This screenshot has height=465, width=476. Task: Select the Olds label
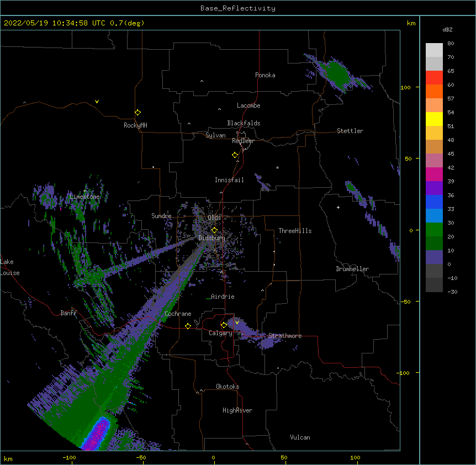(x=214, y=218)
